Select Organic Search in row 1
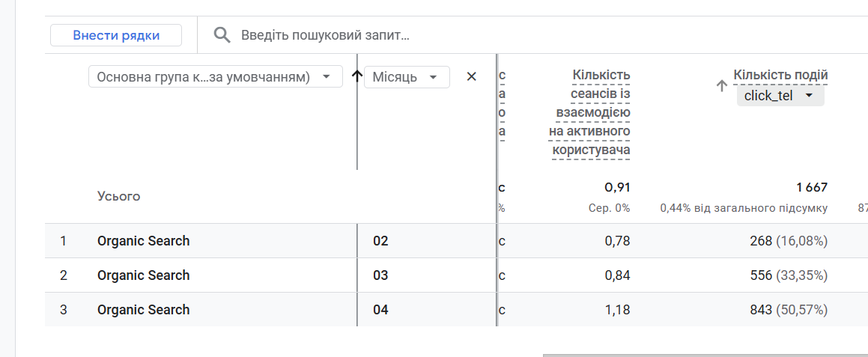The image size is (868, 357). [x=143, y=241]
